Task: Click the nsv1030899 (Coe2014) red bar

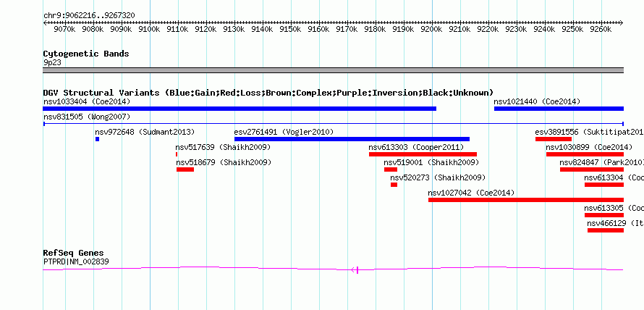Action: click(x=585, y=154)
